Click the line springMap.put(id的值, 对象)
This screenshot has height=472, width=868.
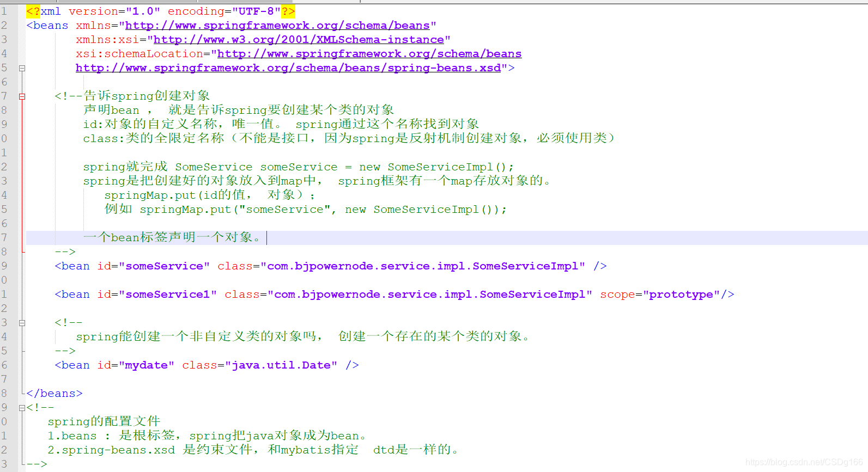click(210, 195)
